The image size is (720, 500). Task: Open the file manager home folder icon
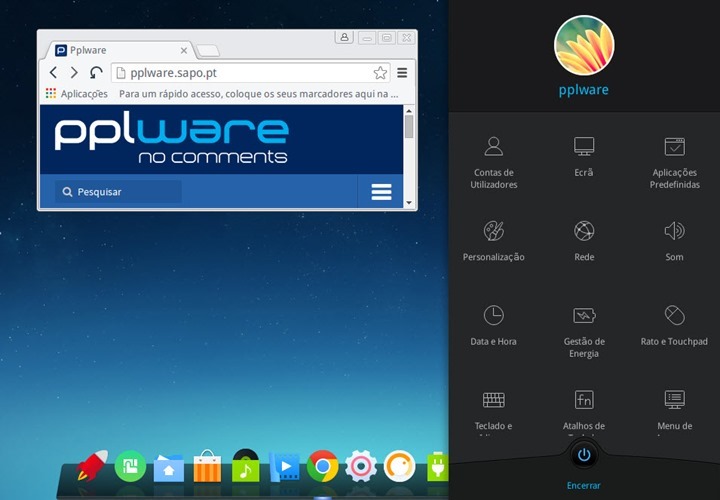169,467
